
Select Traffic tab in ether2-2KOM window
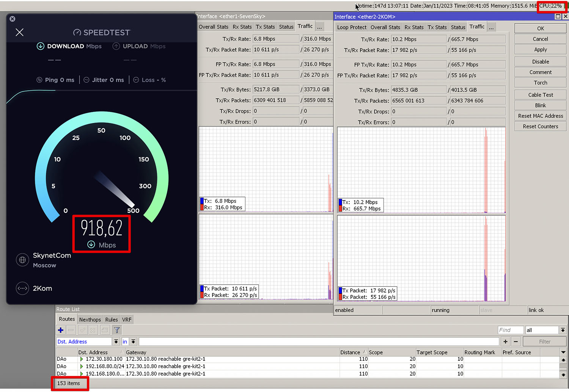click(x=477, y=26)
